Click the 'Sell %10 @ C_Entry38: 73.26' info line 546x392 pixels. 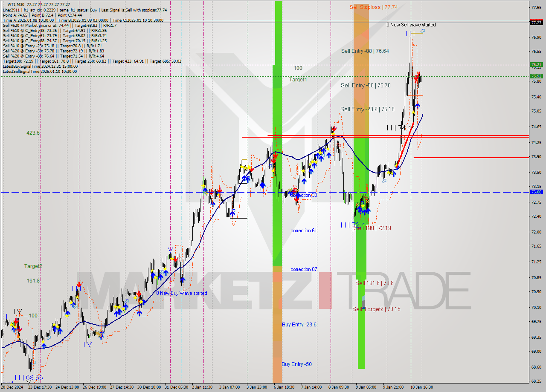coord(55,31)
